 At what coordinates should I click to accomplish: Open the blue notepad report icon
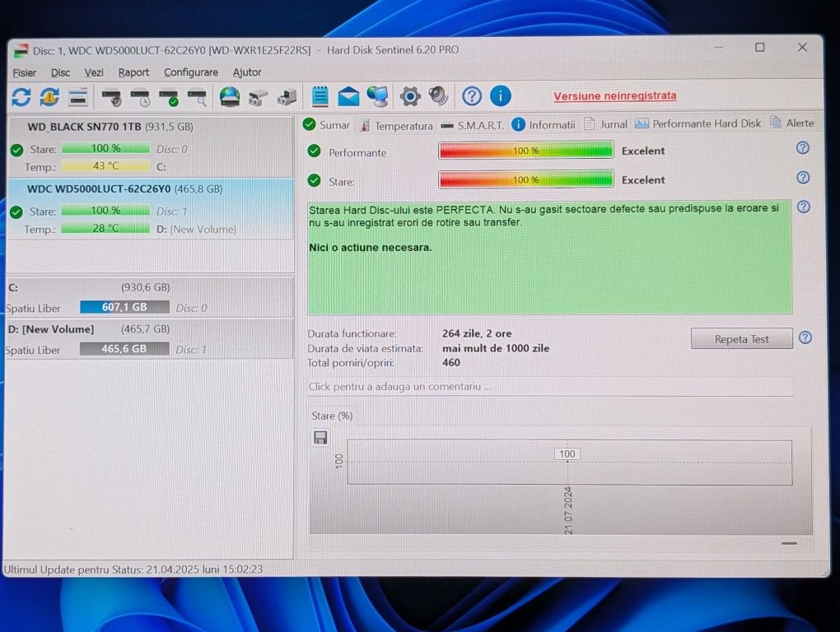[320, 96]
